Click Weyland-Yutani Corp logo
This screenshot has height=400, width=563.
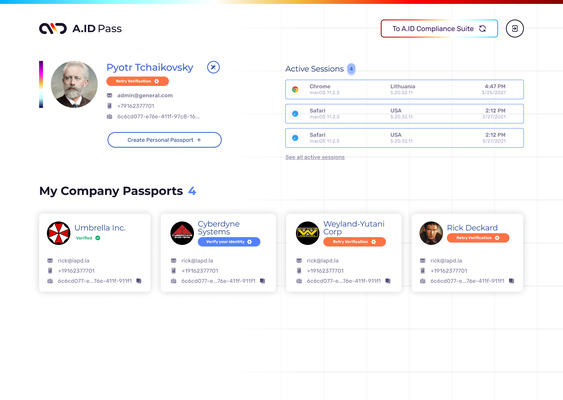point(307,233)
